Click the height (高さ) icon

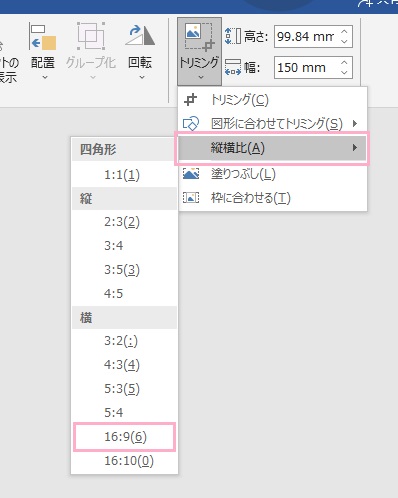[233, 36]
